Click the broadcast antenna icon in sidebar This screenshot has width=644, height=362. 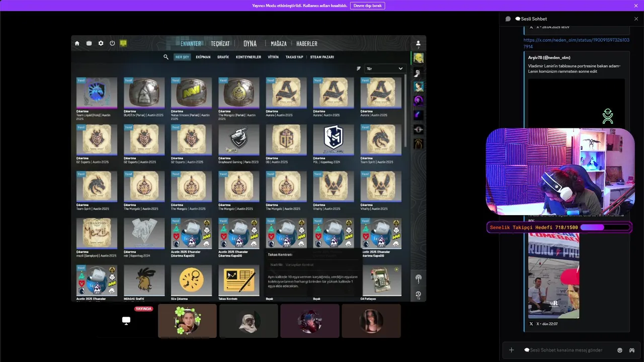418,279
